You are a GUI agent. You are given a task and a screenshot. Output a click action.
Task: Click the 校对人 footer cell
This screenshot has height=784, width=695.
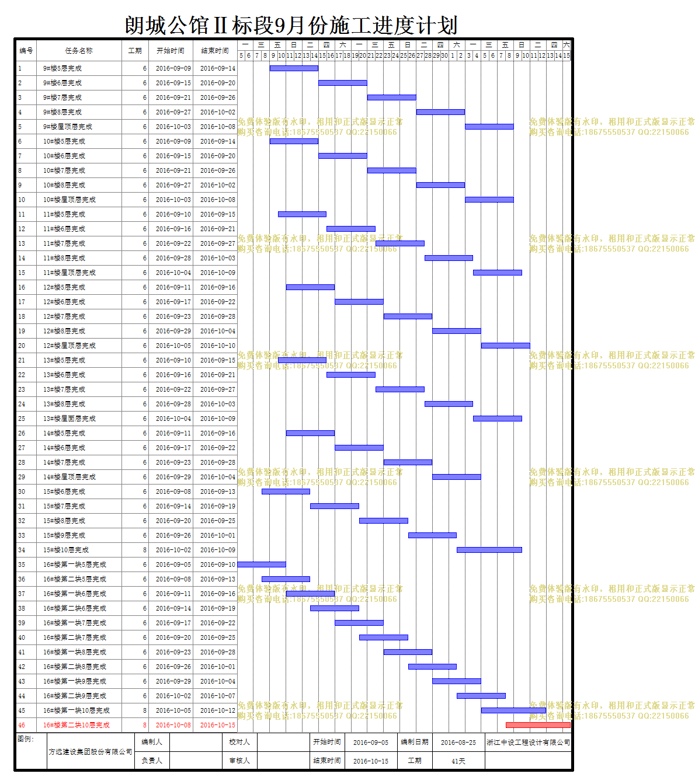(x=239, y=742)
